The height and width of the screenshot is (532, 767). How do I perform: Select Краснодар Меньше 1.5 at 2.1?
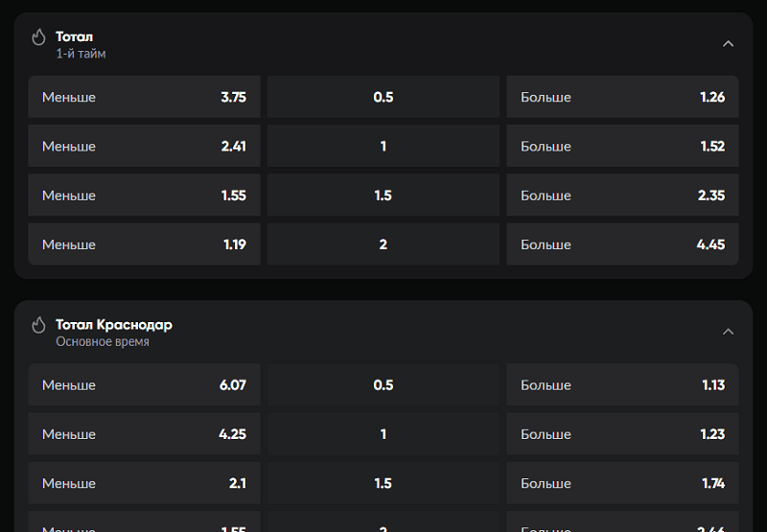coord(144,484)
